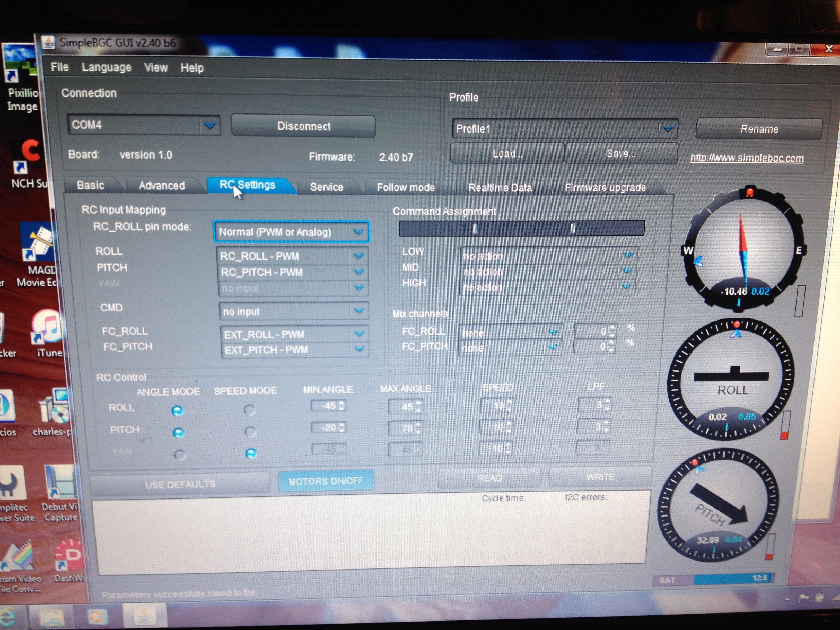Select Speed Mode for PITCH

[x=250, y=432]
